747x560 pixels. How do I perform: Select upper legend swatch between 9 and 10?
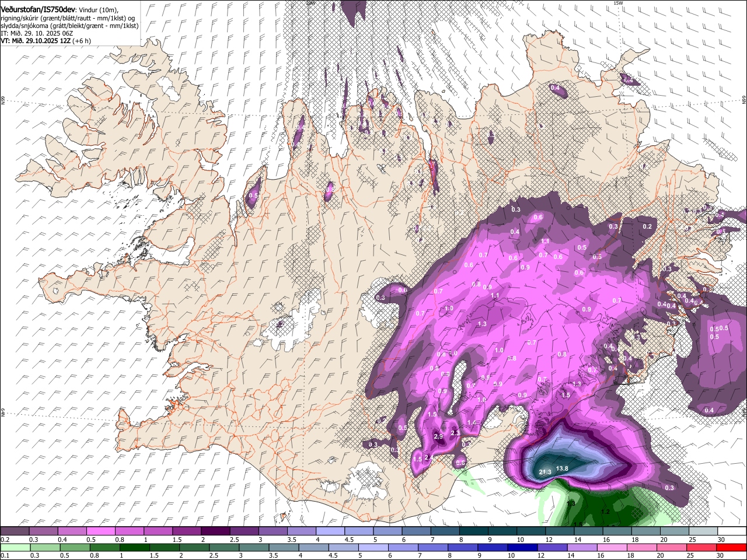tap(502, 531)
